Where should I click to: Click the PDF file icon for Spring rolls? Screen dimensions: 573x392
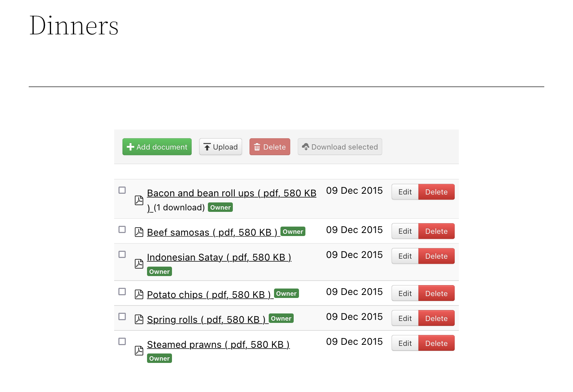tap(139, 319)
